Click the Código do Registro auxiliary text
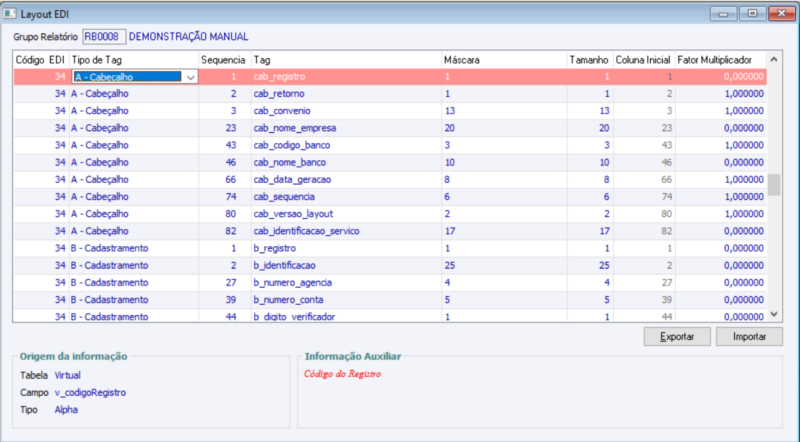Screen dimensions: 800x442 tap(342, 374)
